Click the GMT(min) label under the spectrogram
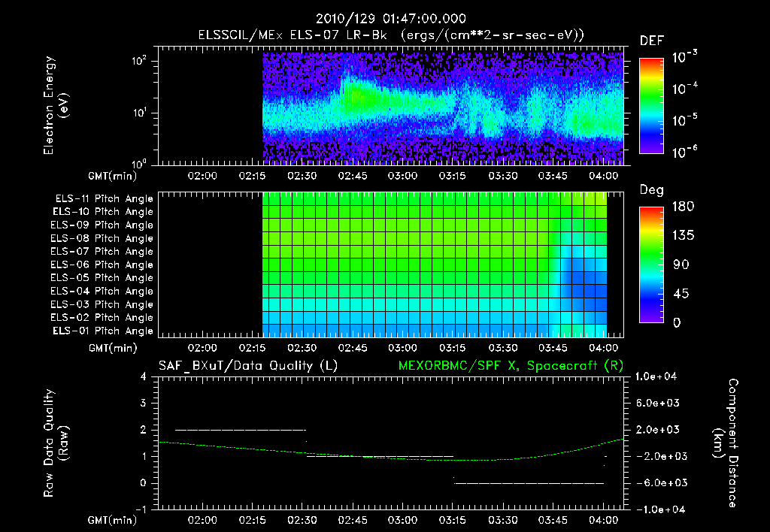 pyautogui.click(x=113, y=176)
